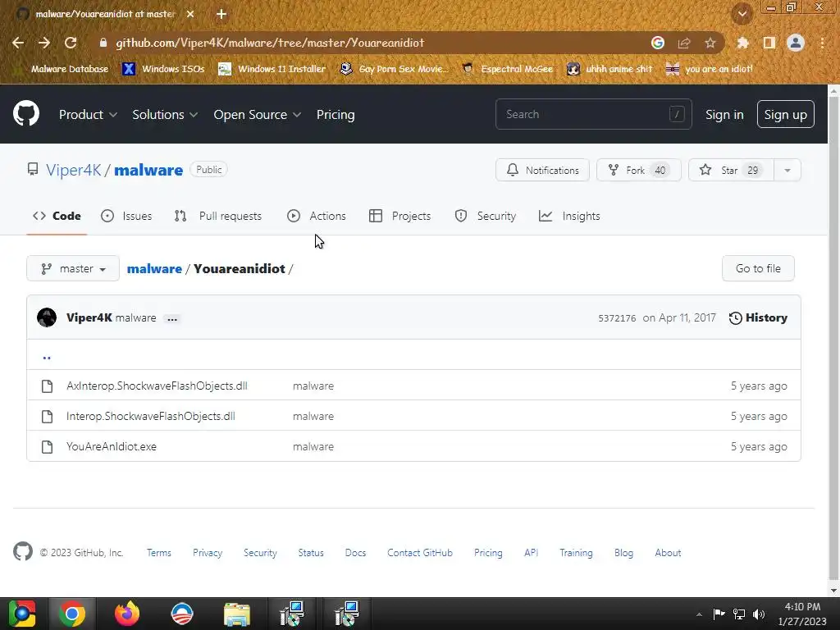Select the Code tab

pyautogui.click(x=57, y=216)
